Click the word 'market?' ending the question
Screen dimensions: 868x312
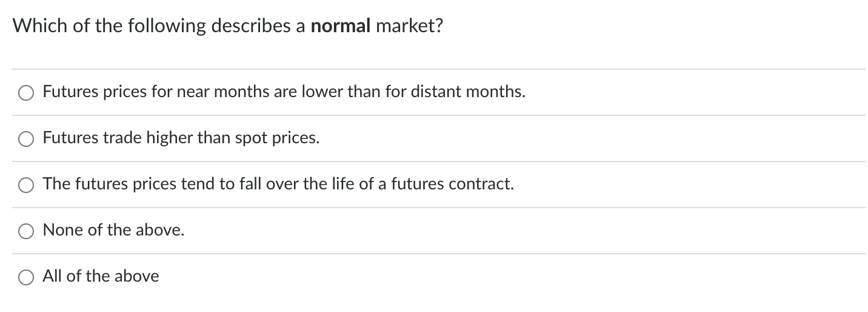pyautogui.click(x=409, y=26)
